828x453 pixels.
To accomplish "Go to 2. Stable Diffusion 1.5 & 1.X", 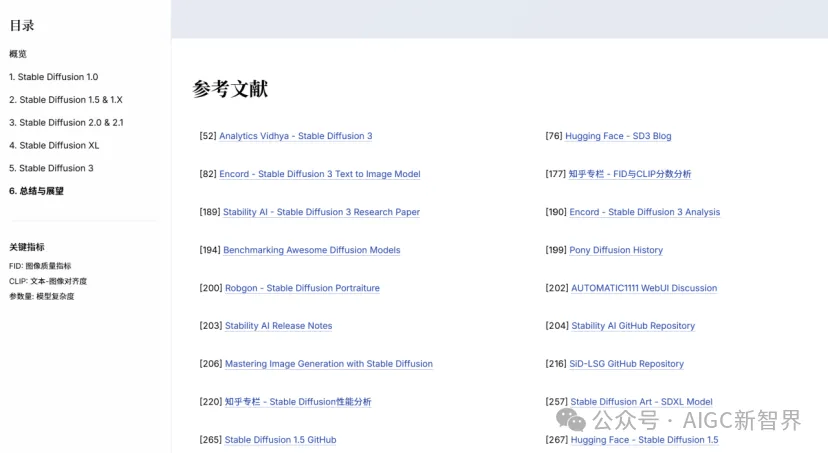I will [65, 99].
